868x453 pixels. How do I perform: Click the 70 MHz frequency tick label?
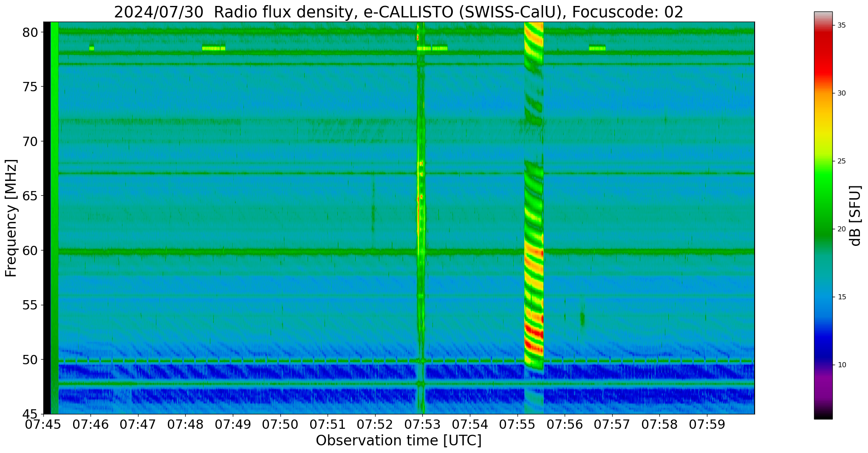[x=30, y=141]
